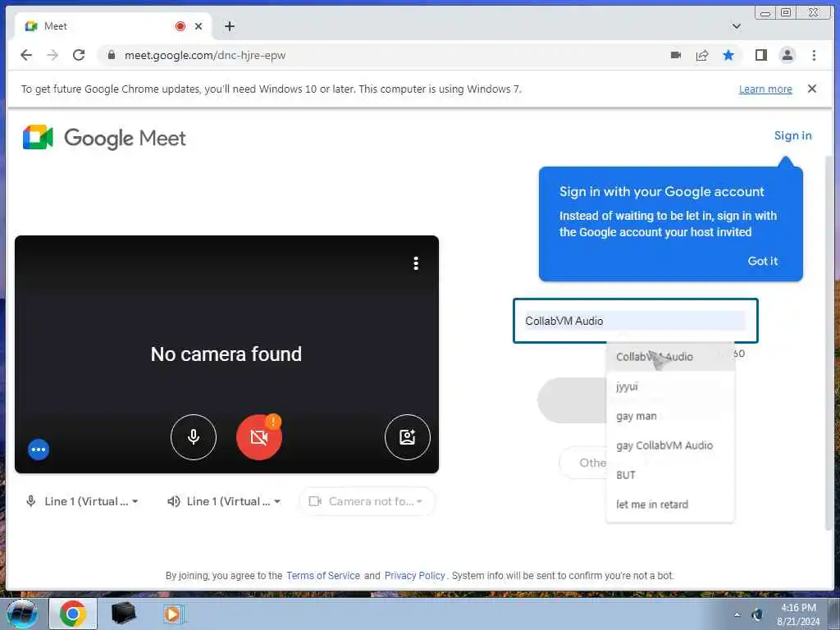This screenshot has height=630, width=840.
Task: Expand the Line 1 microphone dropdown
Action: click(x=83, y=501)
